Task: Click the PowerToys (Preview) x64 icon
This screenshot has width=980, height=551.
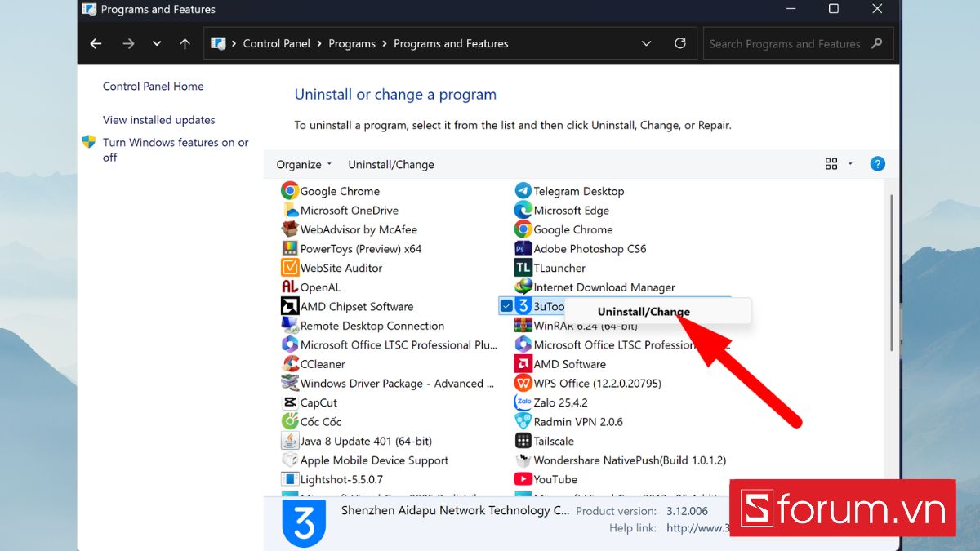Action: pos(289,249)
